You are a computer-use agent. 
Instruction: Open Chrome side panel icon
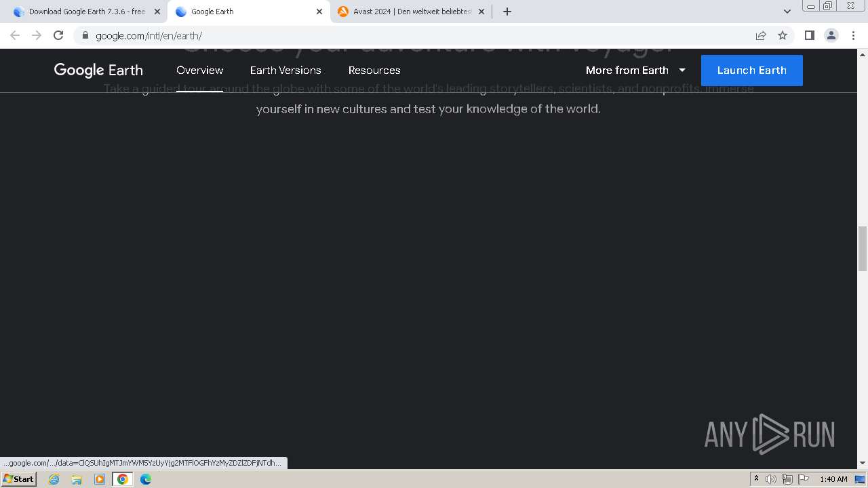pos(809,35)
